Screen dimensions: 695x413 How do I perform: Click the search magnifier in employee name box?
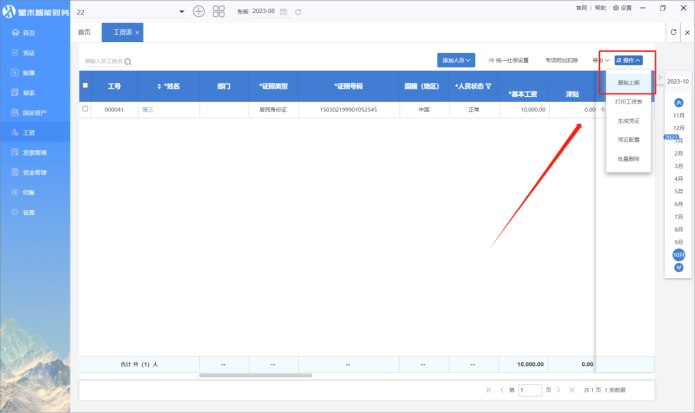tap(128, 61)
